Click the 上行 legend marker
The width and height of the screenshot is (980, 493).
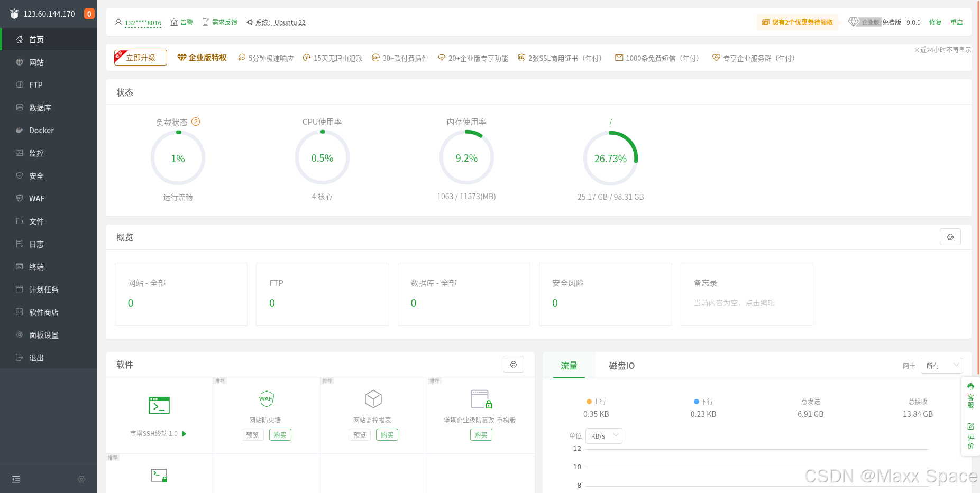click(589, 402)
